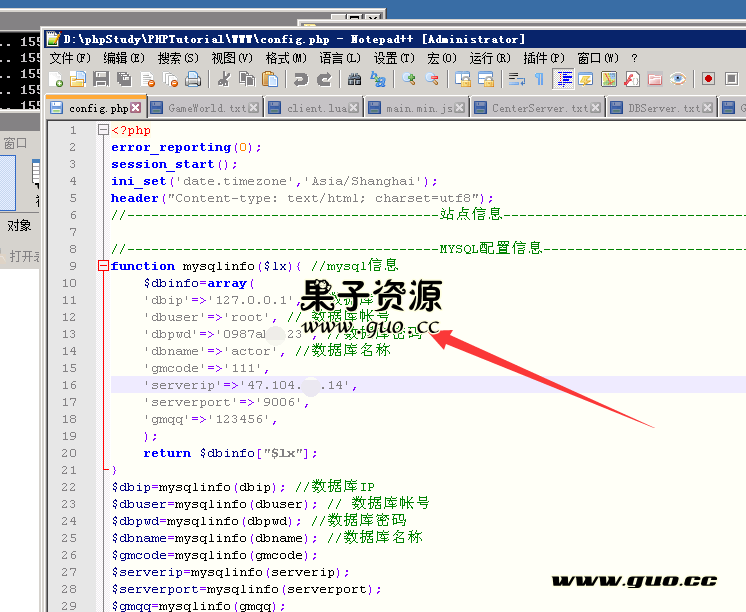Open the 格式(M) menu
Image resolution: width=746 pixels, height=612 pixels.
[x=286, y=58]
